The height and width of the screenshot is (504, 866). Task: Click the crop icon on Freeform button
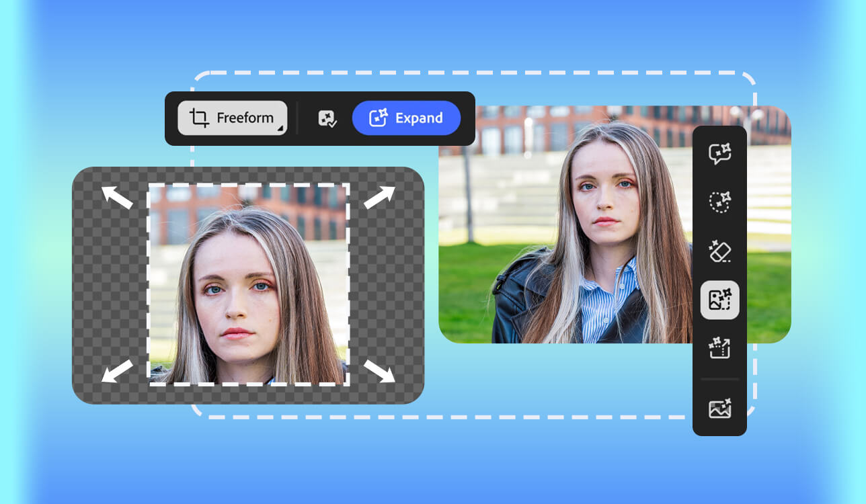(199, 118)
